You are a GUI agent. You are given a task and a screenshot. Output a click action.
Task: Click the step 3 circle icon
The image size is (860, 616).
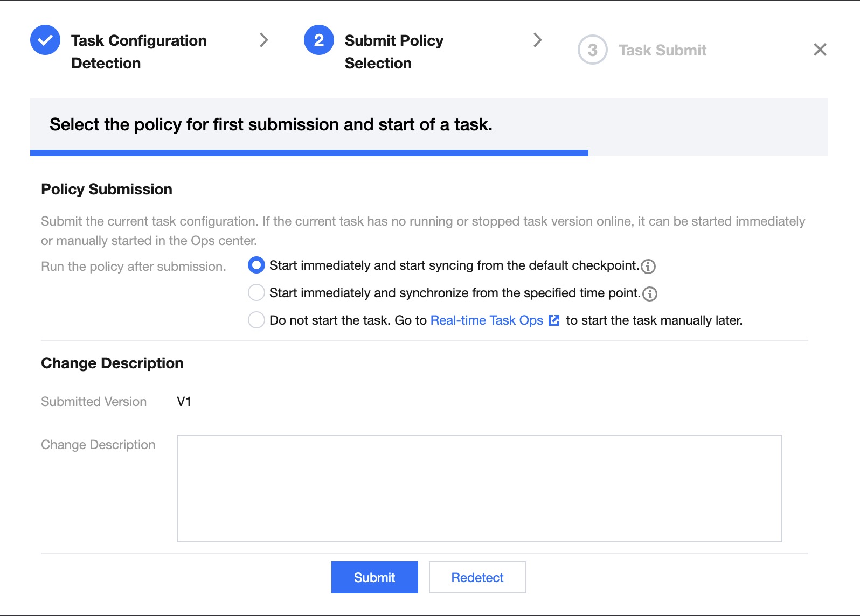(x=592, y=50)
